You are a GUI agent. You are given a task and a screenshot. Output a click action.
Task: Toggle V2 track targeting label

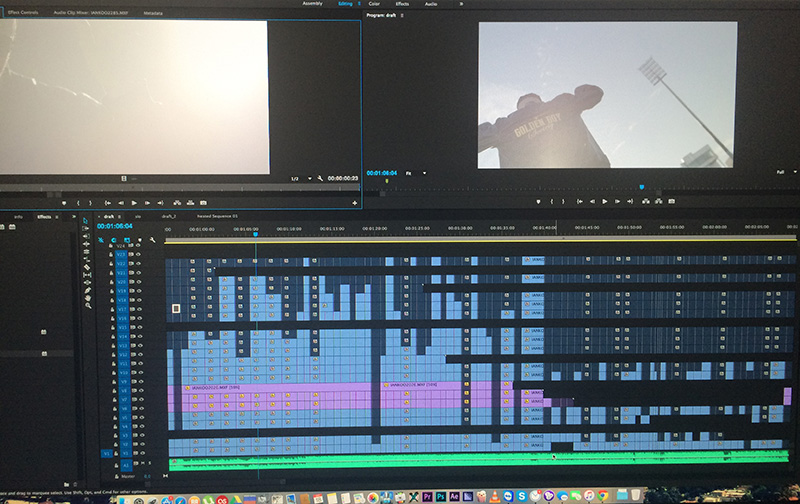click(126, 445)
